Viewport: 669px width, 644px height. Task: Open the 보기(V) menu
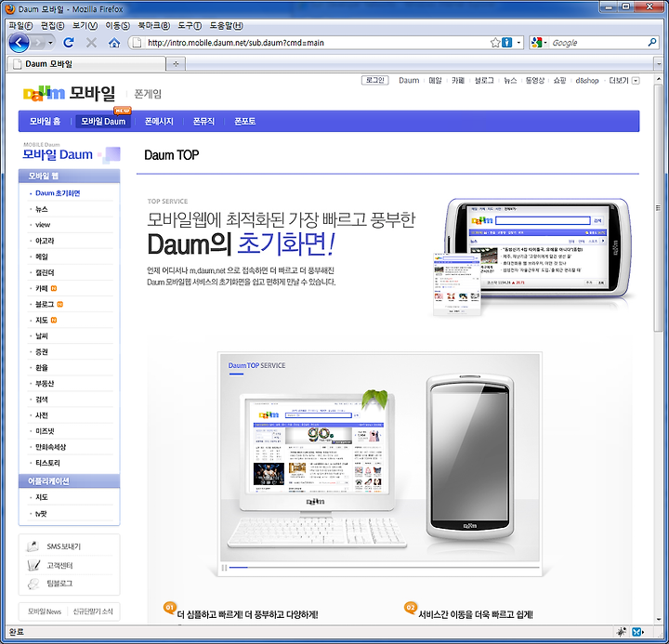pyautogui.click(x=85, y=26)
